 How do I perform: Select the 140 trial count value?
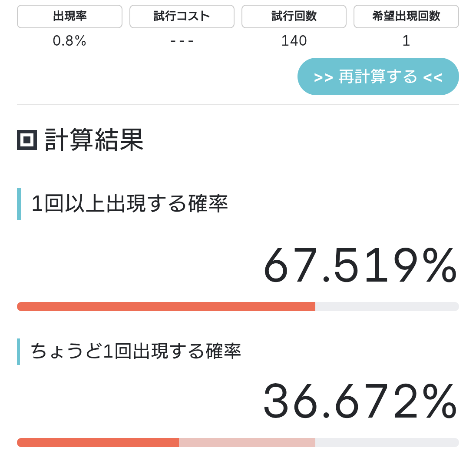click(x=294, y=41)
